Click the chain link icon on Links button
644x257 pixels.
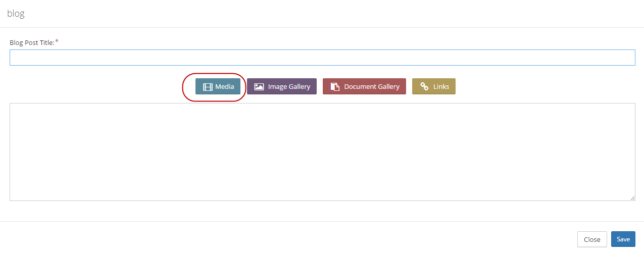click(424, 87)
